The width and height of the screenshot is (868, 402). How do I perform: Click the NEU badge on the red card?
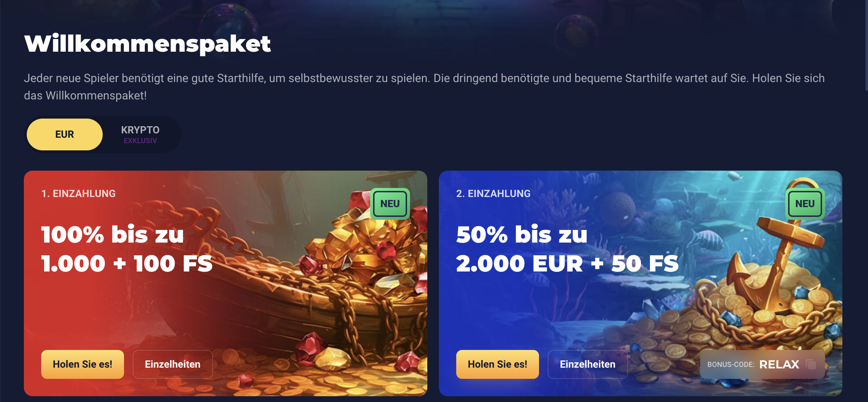click(390, 204)
